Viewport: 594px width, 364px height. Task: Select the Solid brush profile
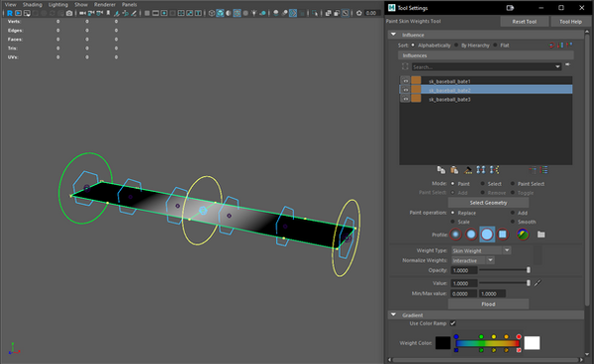pos(487,234)
